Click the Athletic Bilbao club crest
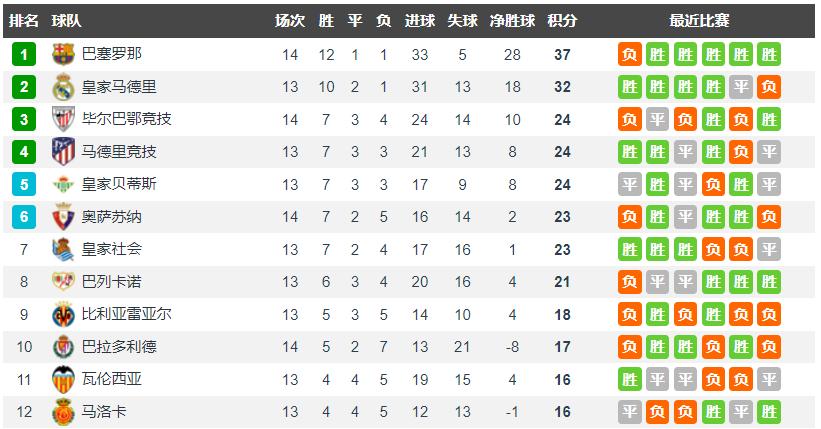 click(63, 119)
